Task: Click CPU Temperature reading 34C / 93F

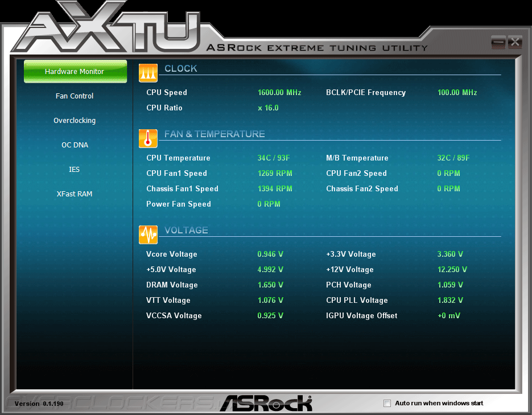Action: coord(274,158)
